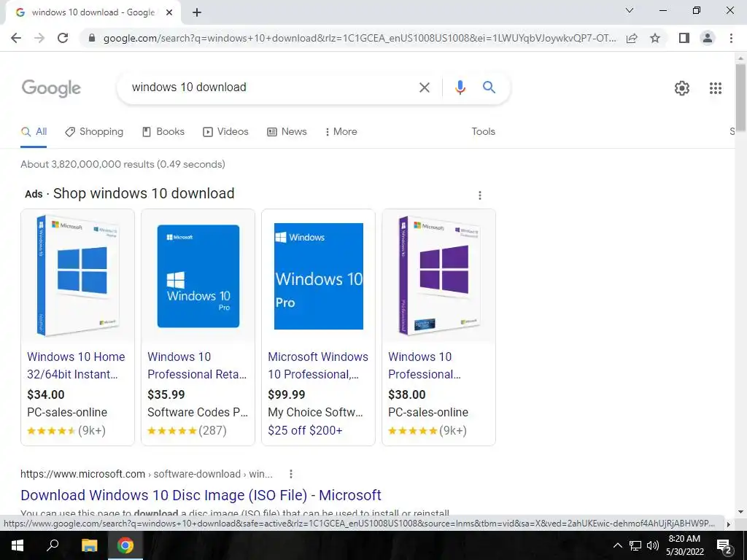747x560 pixels.
Task: Open Chrome's three-dot menu
Action: point(731,38)
